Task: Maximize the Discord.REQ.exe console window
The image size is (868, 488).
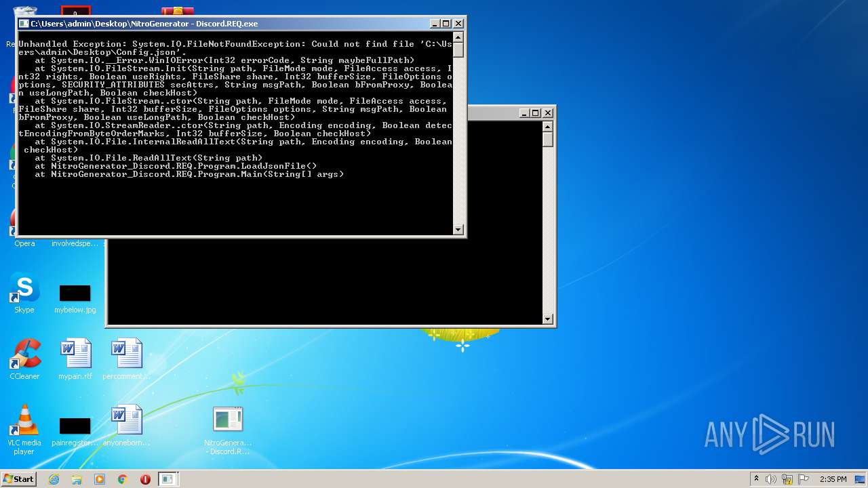Action: (x=446, y=24)
